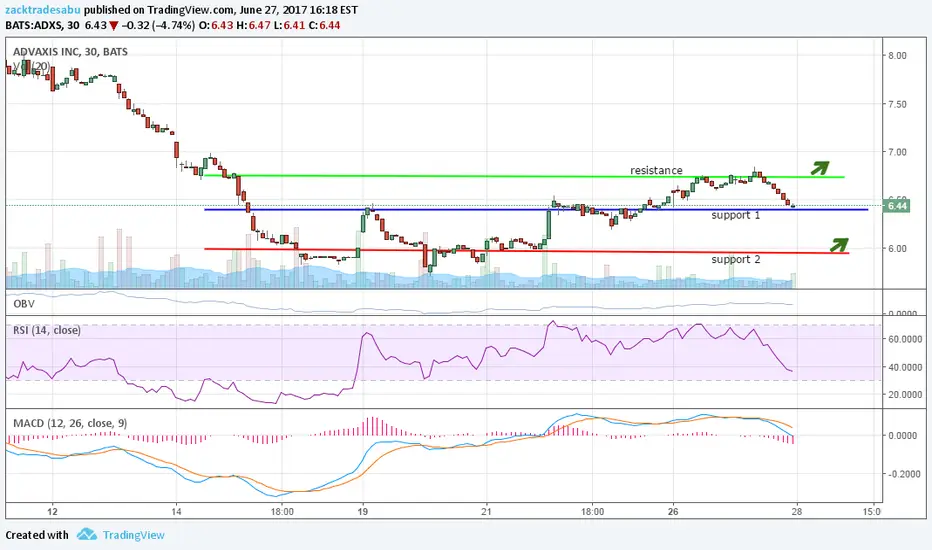Select the zacktradesabu author name
932x550 pixels.
point(43,10)
